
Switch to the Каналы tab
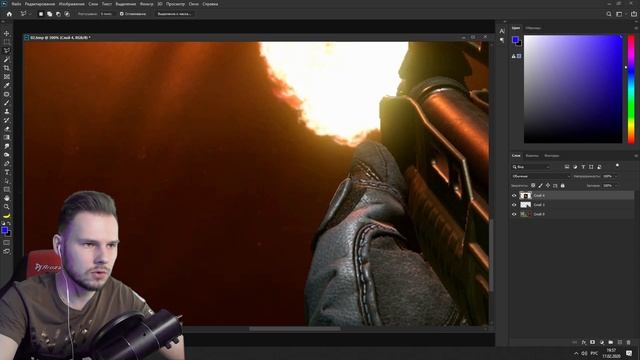pyautogui.click(x=532, y=156)
